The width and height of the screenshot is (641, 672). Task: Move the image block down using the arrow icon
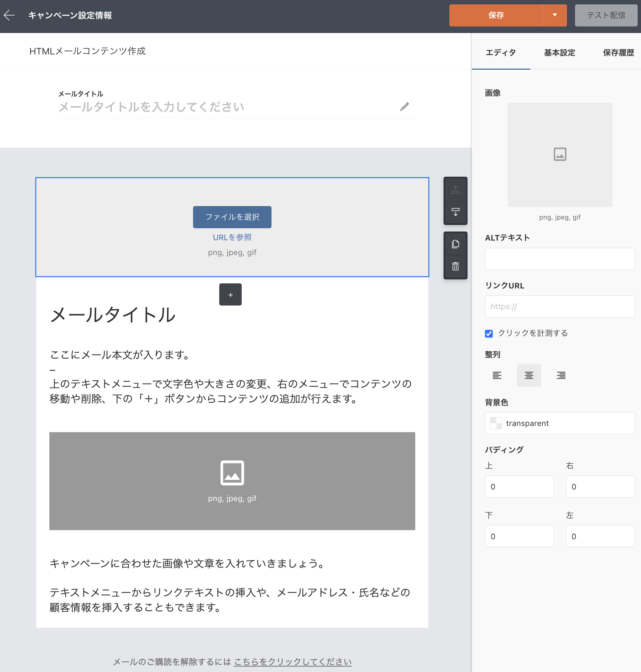pos(456,213)
